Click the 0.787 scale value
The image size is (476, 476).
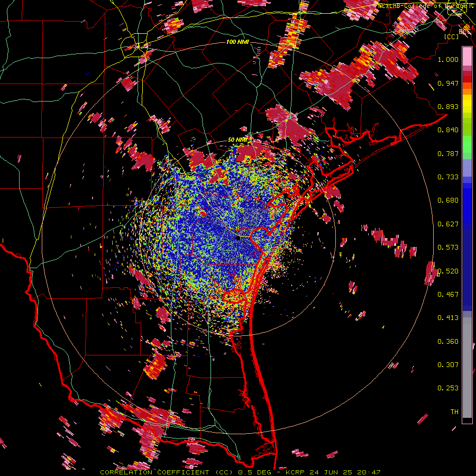(448, 153)
